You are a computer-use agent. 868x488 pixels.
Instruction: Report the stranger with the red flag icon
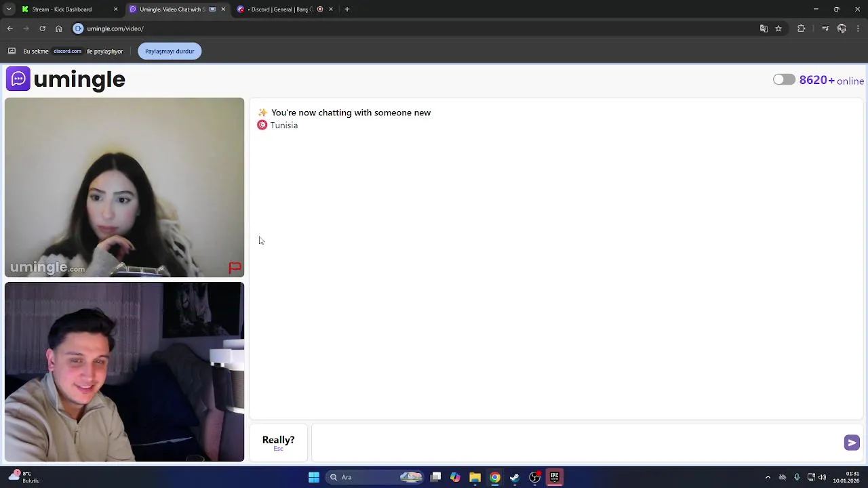coord(235,268)
